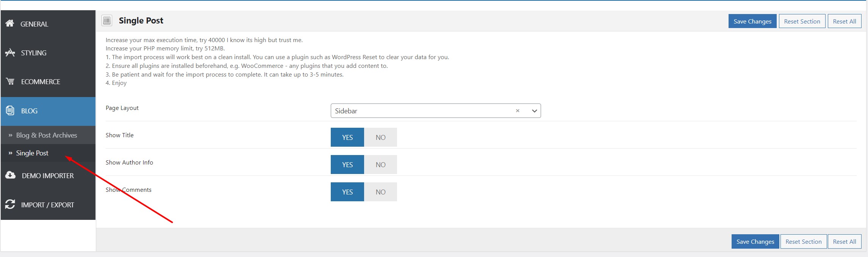The height and width of the screenshot is (257, 868).
Task: Click the Ecommerce cart icon
Action: [x=10, y=81]
